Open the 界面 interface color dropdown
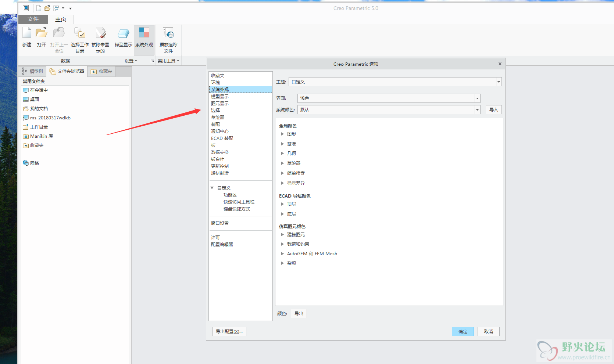This screenshot has width=614, height=364. click(x=389, y=98)
